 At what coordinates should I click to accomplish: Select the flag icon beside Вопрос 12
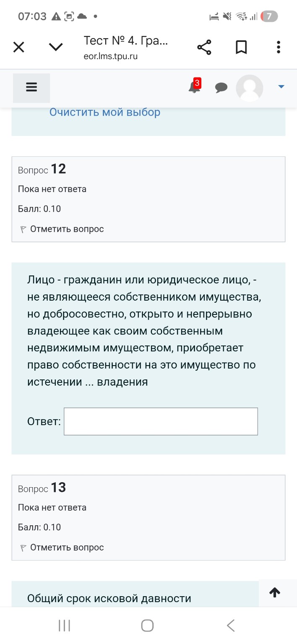click(x=24, y=229)
